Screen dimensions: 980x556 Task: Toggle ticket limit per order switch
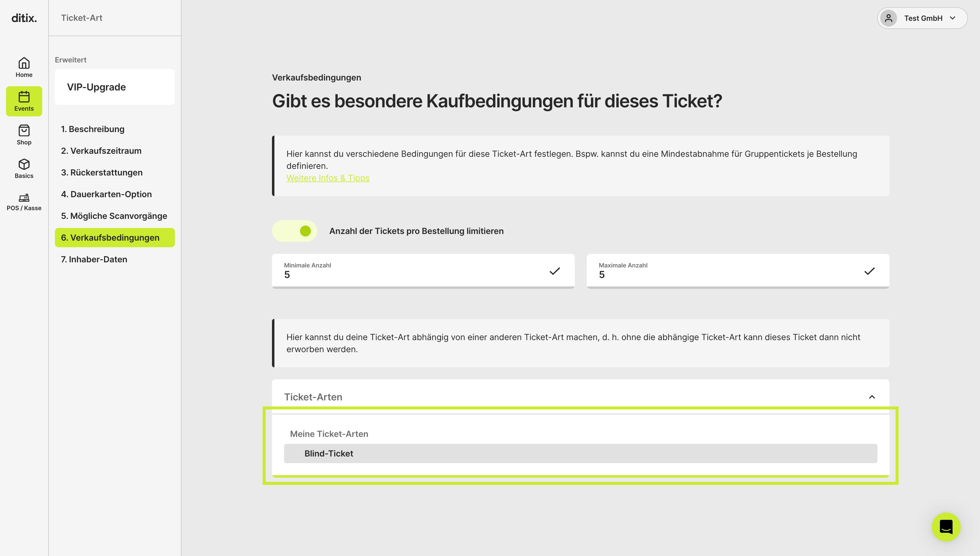coord(294,231)
